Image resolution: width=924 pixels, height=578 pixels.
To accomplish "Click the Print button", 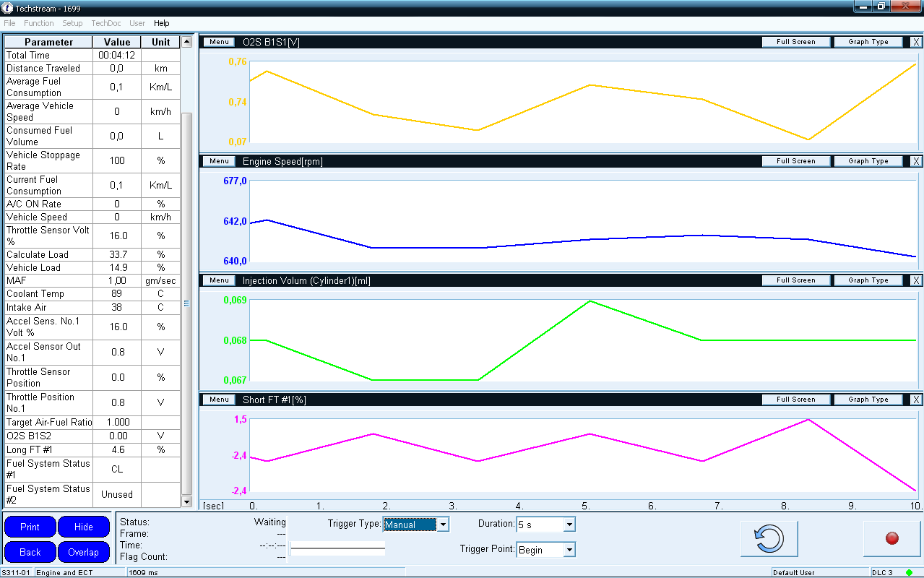I will (x=30, y=527).
